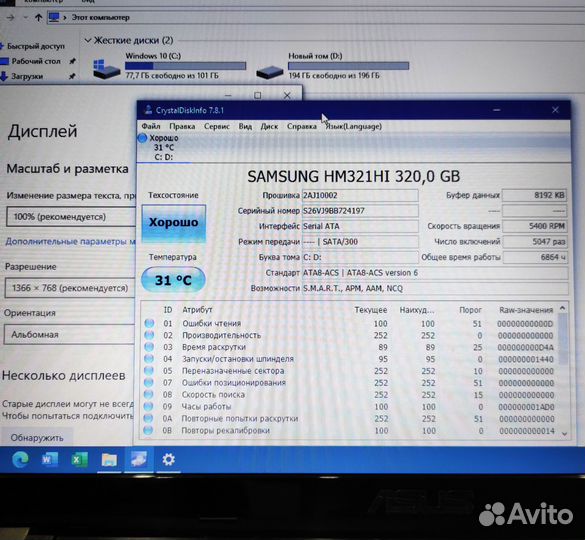The image size is (585, 540).
Task: Open the 100% (рекомендуется) scale dropdown
Action: coord(71,217)
